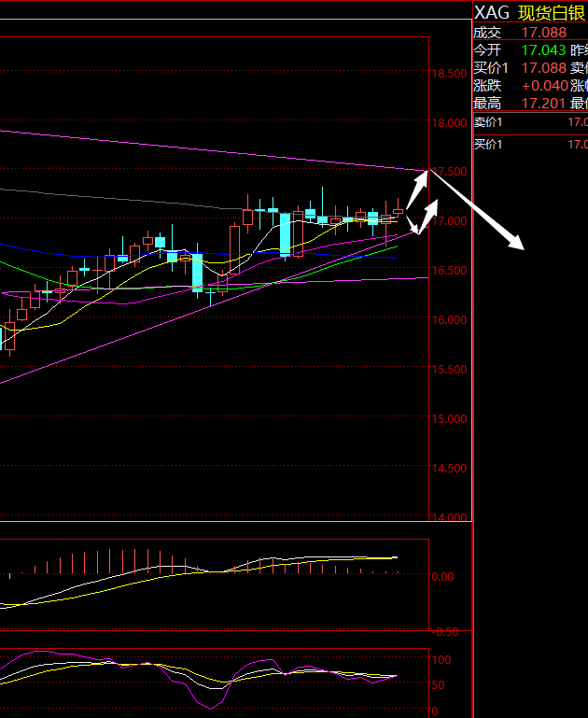Click the 卖价1 row in order book
The height and width of the screenshot is (718, 588).
pos(531,122)
